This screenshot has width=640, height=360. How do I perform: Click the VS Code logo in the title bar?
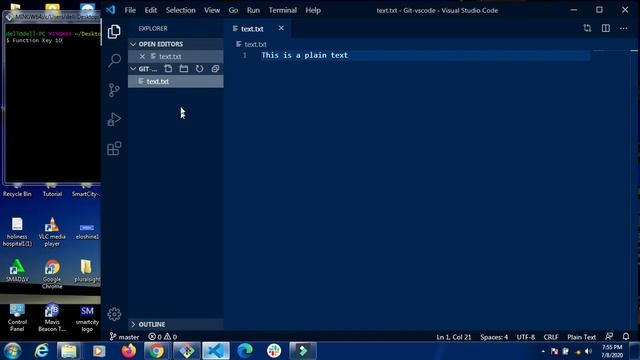point(111,10)
